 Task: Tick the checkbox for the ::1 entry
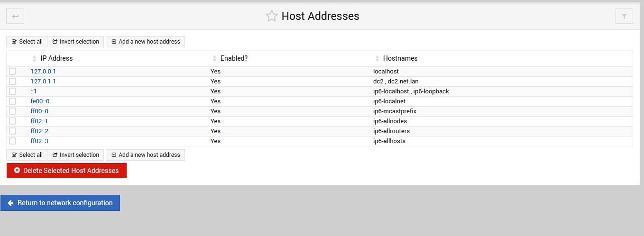[13, 91]
